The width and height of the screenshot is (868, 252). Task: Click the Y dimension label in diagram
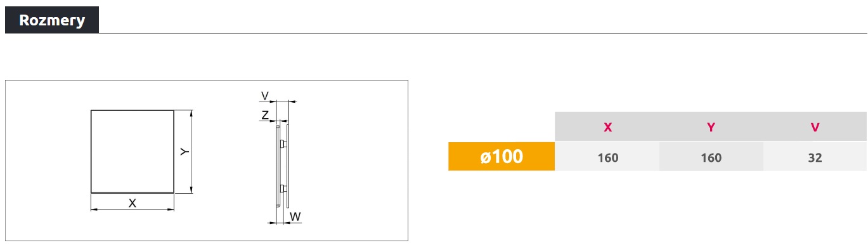pos(184,152)
